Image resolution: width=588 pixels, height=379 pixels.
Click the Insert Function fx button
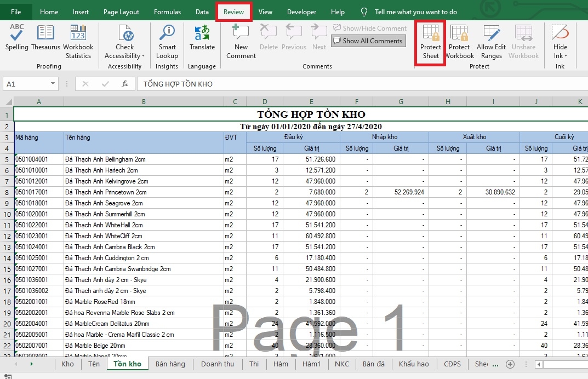(x=125, y=84)
